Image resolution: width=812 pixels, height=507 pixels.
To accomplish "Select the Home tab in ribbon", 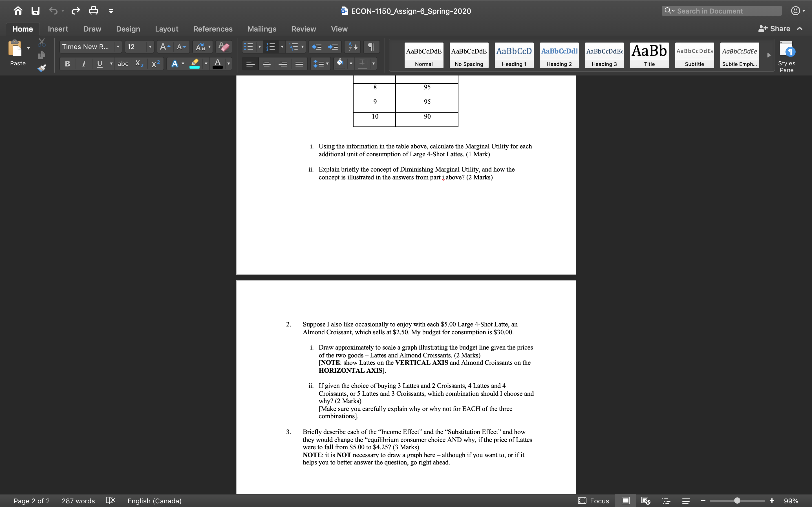I will point(22,29).
